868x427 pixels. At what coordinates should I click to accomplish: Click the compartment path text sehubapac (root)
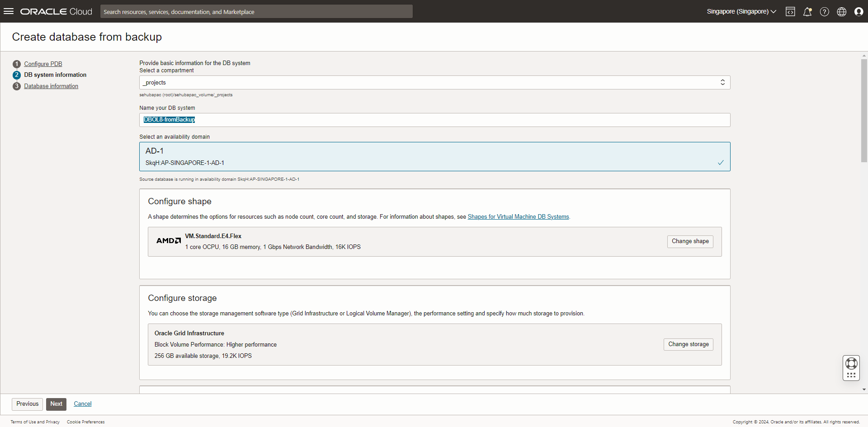click(186, 95)
